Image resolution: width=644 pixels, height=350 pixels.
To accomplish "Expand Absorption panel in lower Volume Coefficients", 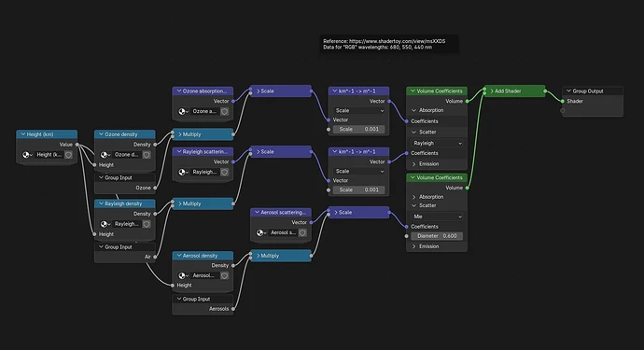I will point(414,197).
